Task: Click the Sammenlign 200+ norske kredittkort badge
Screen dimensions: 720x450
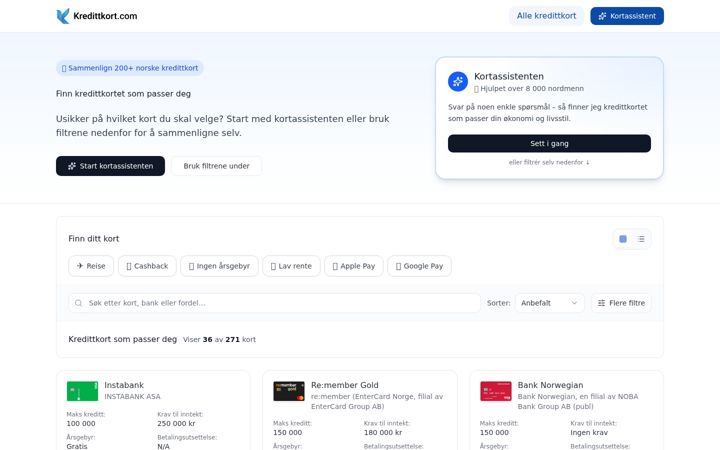Action: pyautogui.click(x=130, y=68)
